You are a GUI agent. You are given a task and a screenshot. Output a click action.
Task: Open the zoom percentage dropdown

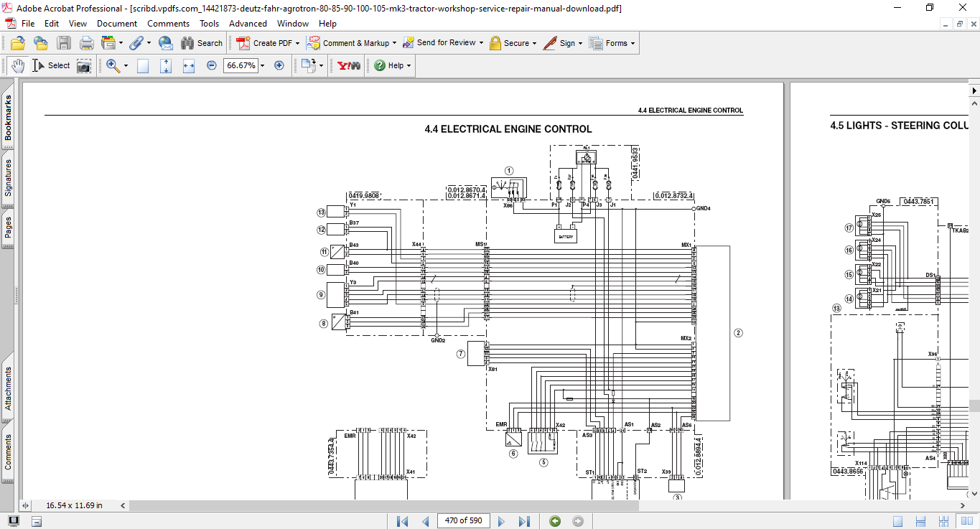coord(262,65)
